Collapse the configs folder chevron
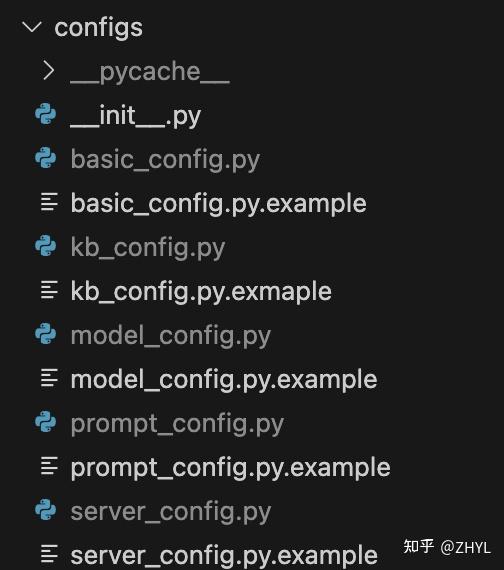The height and width of the screenshot is (570, 504). pyautogui.click(x=32, y=27)
